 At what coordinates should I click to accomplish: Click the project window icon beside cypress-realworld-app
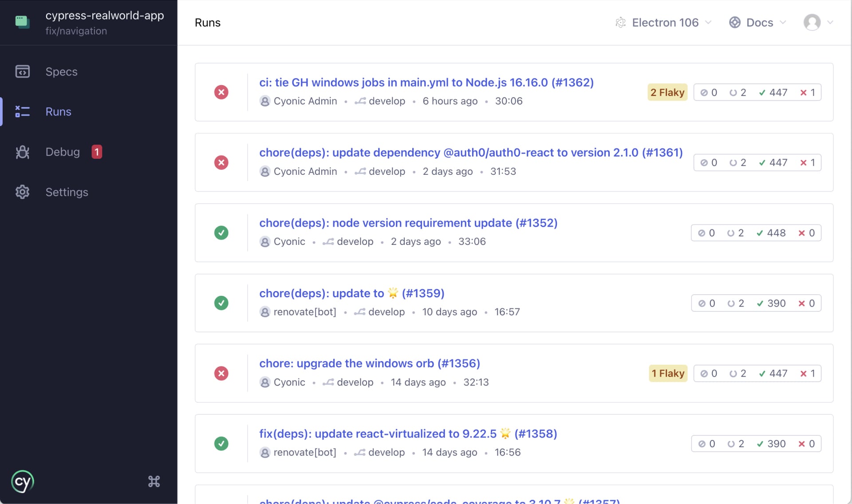[x=22, y=21]
